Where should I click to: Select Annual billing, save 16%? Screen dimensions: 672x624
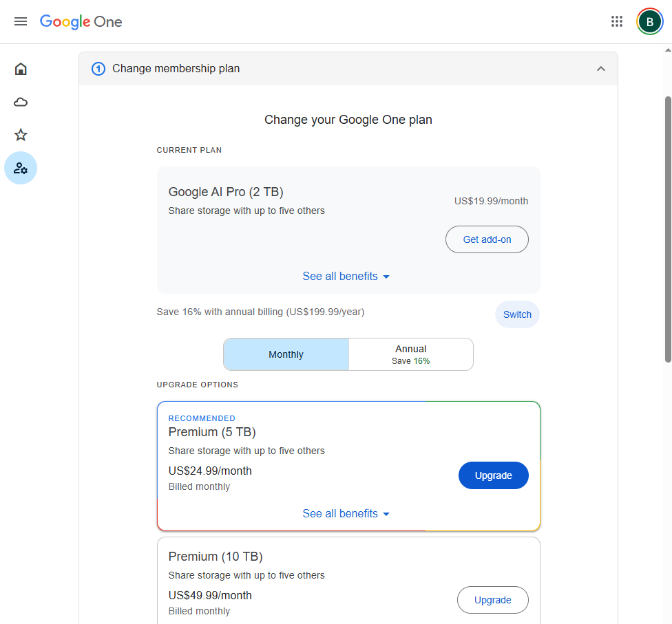click(x=410, y=354)
